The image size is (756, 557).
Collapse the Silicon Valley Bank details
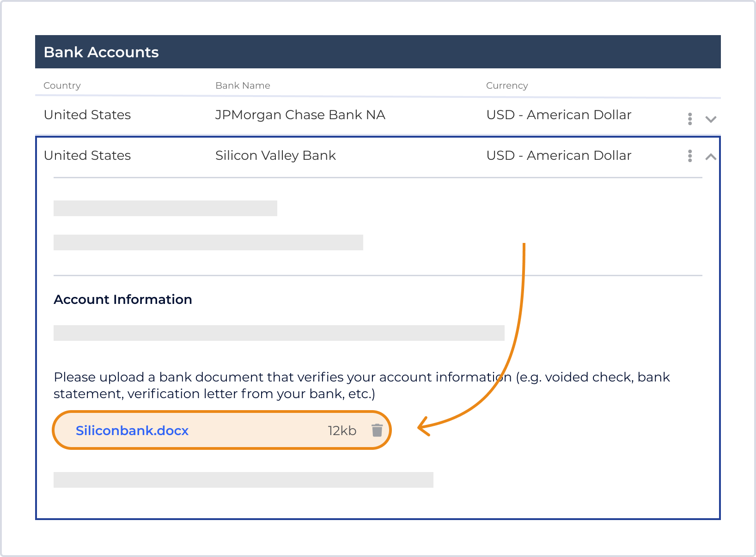(710, 156)
